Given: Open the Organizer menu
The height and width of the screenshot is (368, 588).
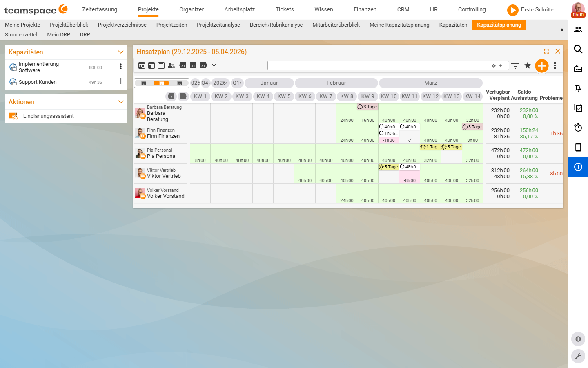Looking at the screenshot, I should tap(192, 9).
